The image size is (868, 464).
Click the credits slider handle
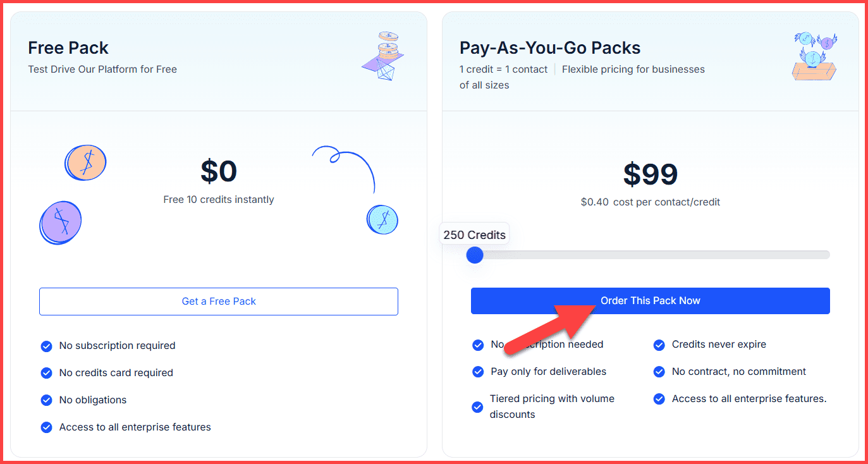click(475, 255)
